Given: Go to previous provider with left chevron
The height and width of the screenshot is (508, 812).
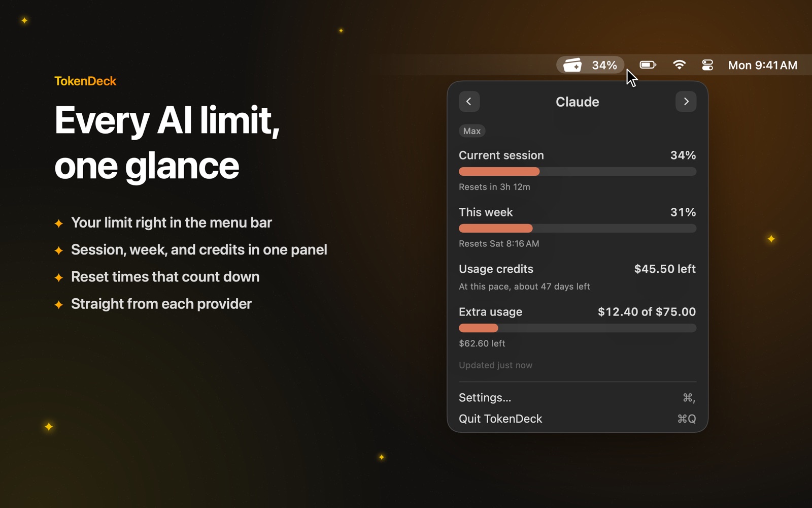Looking at the screenshot, I should (469, 102).
